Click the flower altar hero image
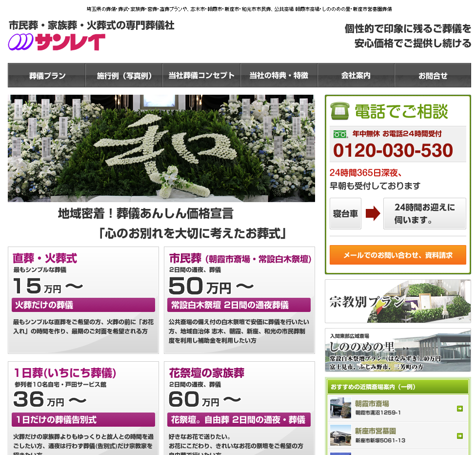 click(x=161, y=148)
